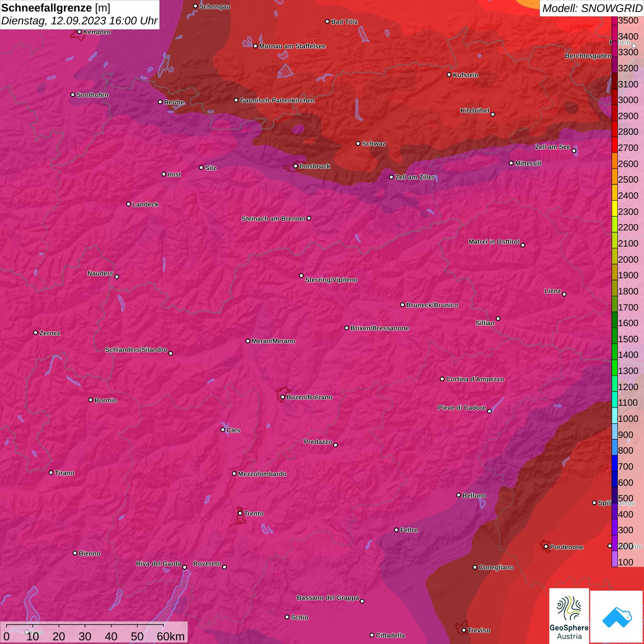Viewport: 644px width, 644px height.
Task: Select the 'Steinach am Brenner' label
Action: pyautogui.click(x=273, y=218)
